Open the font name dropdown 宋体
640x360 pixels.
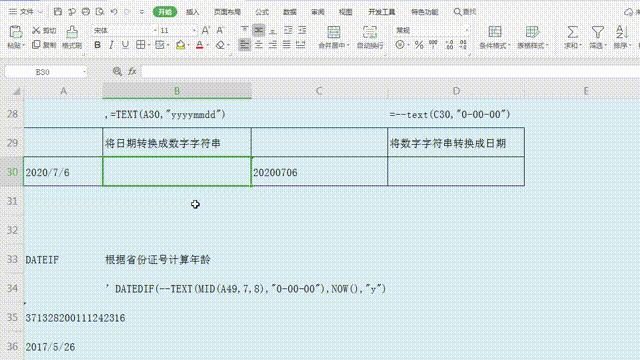155,31
